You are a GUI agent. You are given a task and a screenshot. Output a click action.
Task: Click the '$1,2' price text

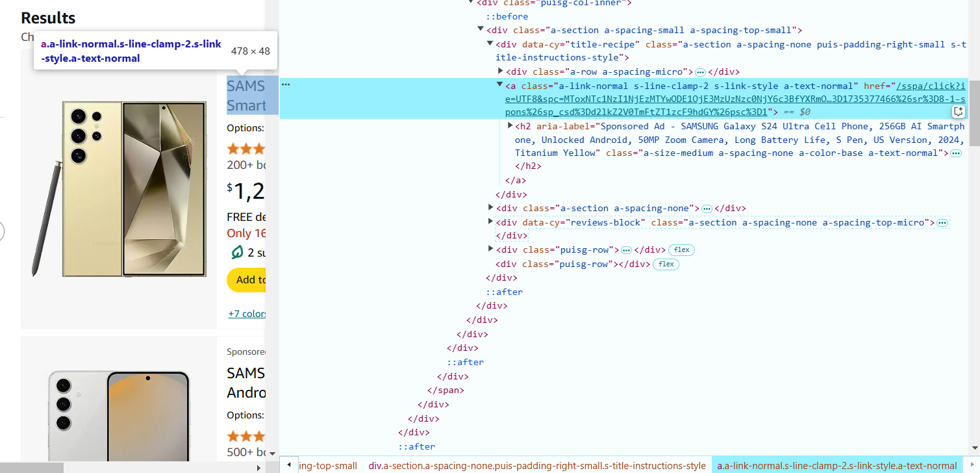[245, 190]
